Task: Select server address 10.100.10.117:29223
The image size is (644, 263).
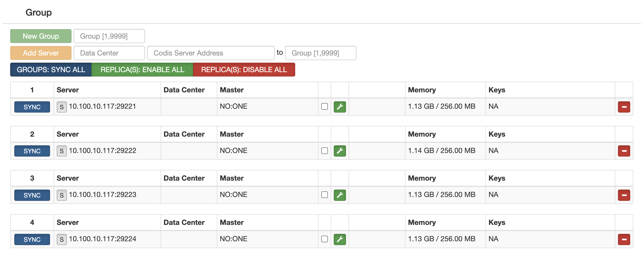Action: [102, 195]
